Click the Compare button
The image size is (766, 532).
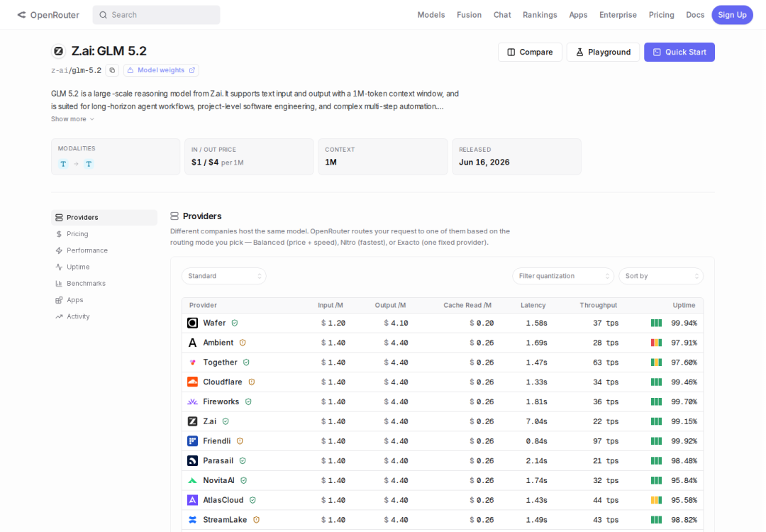pyautogui.click(x=530, y=52)
